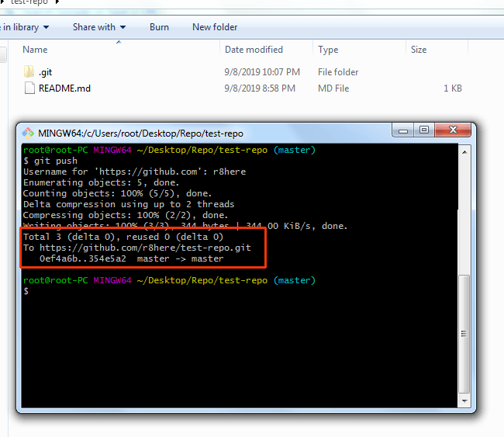Click the terminal scrollbar up arrow

click(x=464, y=152)
